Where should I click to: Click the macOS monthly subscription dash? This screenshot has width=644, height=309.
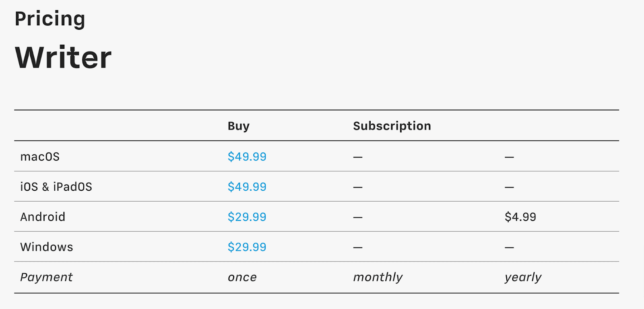(357, 157)
